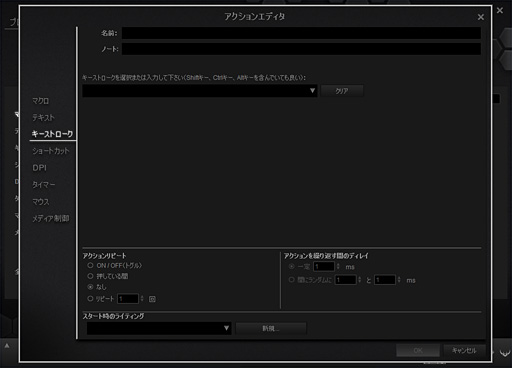Expand the スタート時のライティング dropdown

click(x=159, y=328)
